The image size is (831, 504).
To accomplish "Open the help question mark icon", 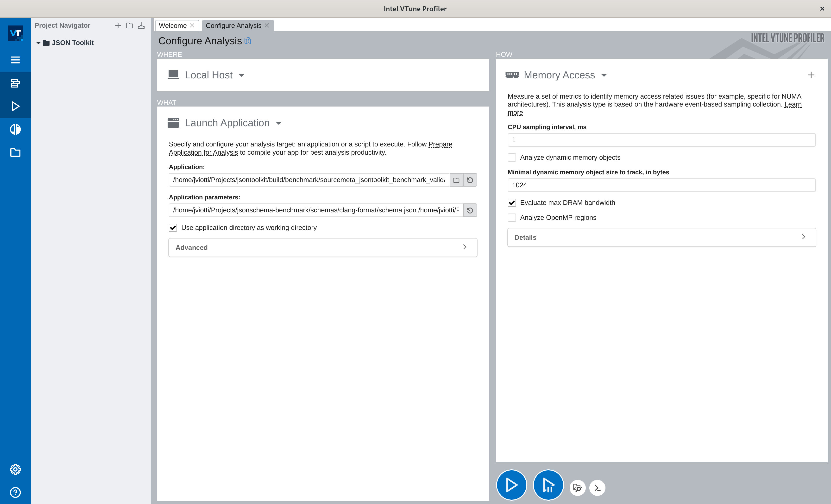I will (15, 492).
